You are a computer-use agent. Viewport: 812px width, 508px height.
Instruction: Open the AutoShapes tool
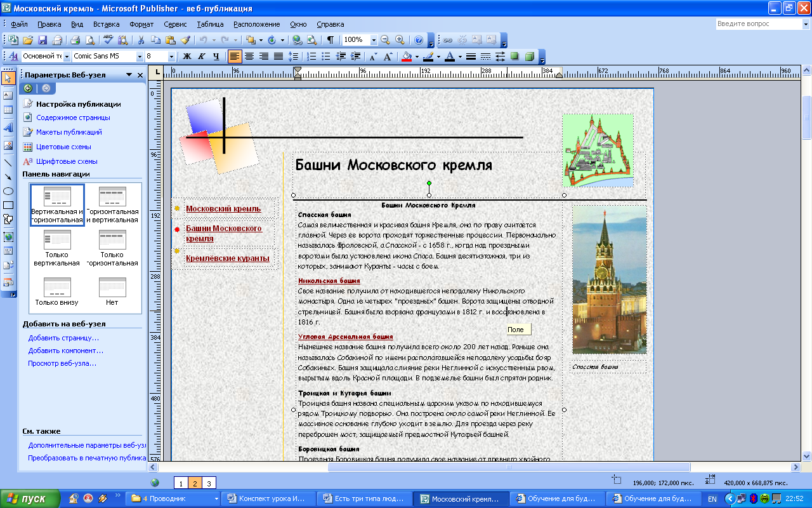pos(8,220)
